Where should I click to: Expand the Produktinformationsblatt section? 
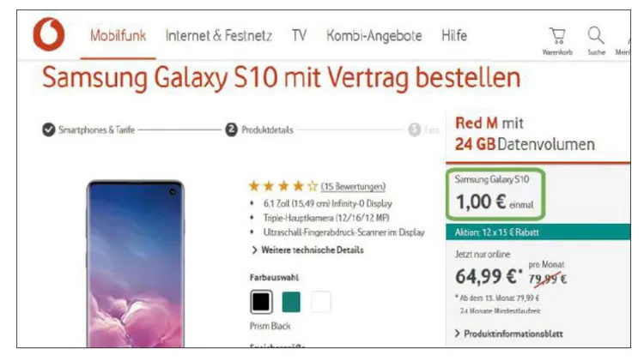tap(509, 334)
